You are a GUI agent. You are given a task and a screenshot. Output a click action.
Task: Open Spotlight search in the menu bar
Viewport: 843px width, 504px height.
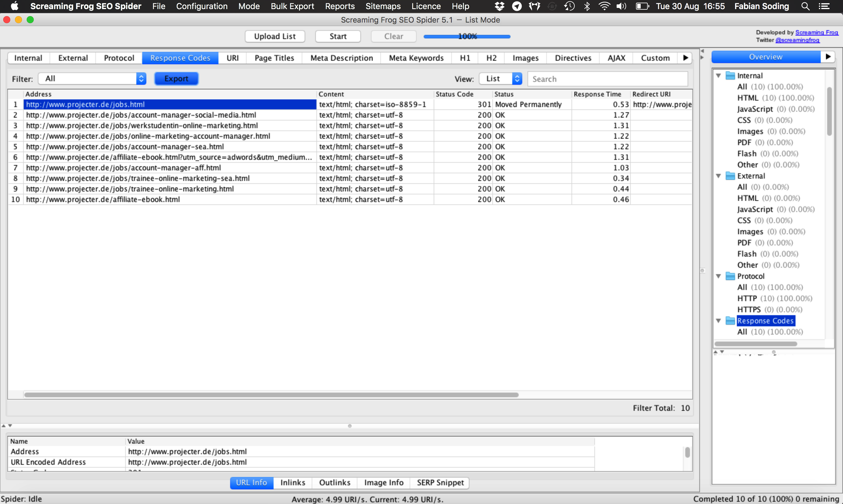pos(805,6)
